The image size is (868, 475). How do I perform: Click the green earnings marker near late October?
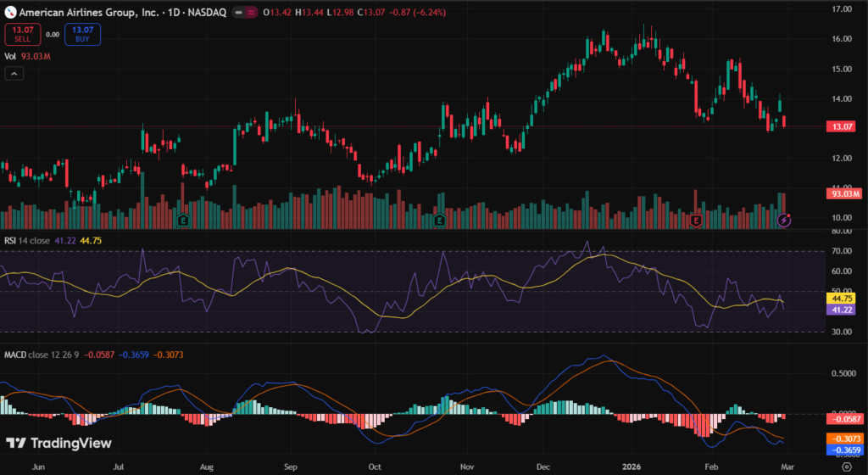[439, 221]
